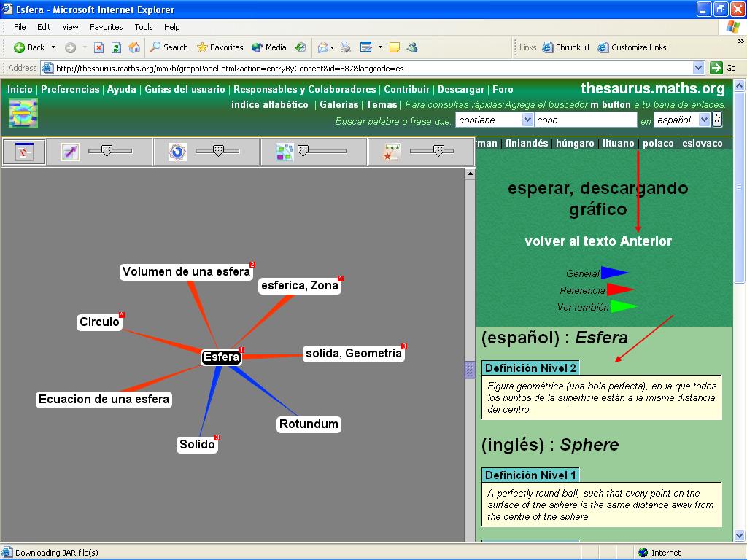
Task: Click 'volver al texto Anterior' link
Action: coord(598,241)
